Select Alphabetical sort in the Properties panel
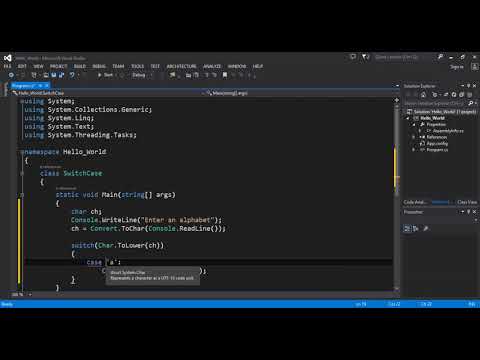Screen dimensions: 480x360 click(416, 229)
